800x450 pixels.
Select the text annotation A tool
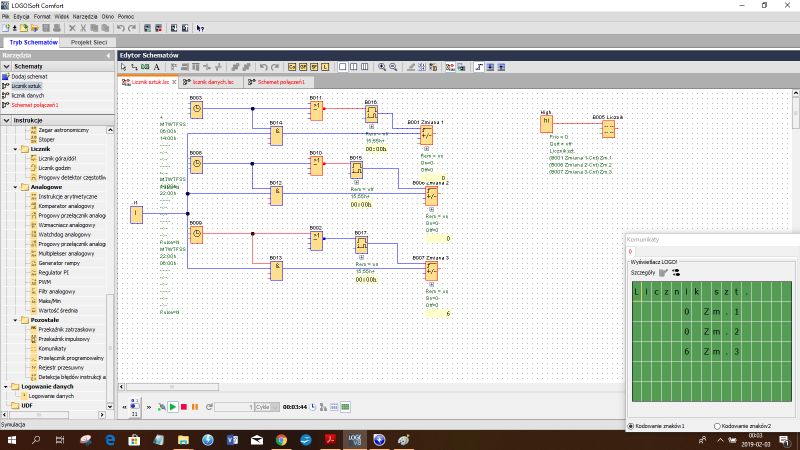coord(157,67)
